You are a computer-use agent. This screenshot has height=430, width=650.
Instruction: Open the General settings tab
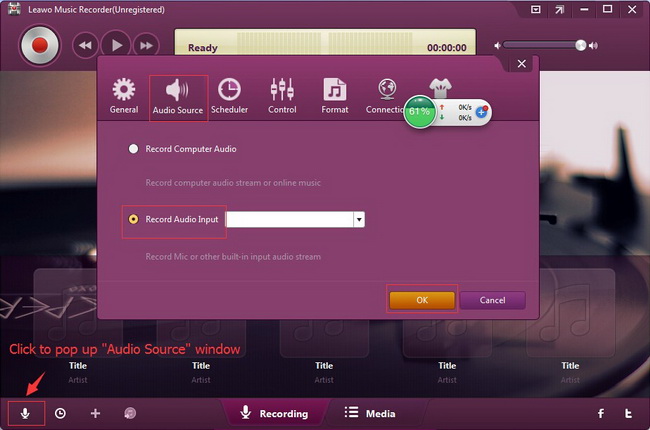[x=124, y=96]
